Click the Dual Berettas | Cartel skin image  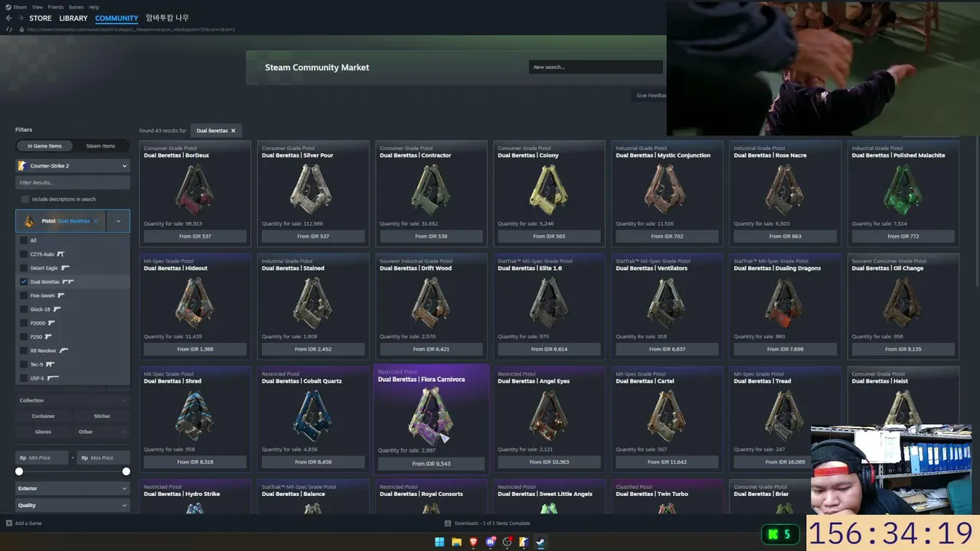click(667, 415)
